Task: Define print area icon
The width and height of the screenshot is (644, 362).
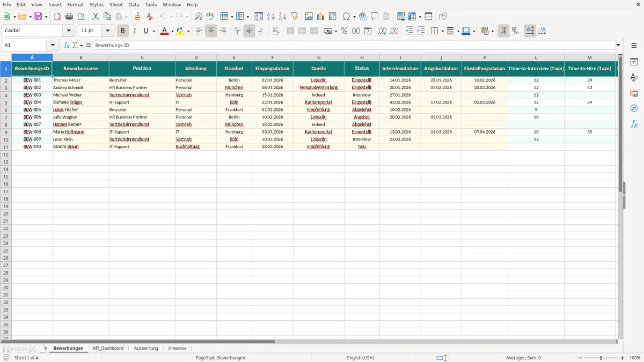Action: pos(401,17)
